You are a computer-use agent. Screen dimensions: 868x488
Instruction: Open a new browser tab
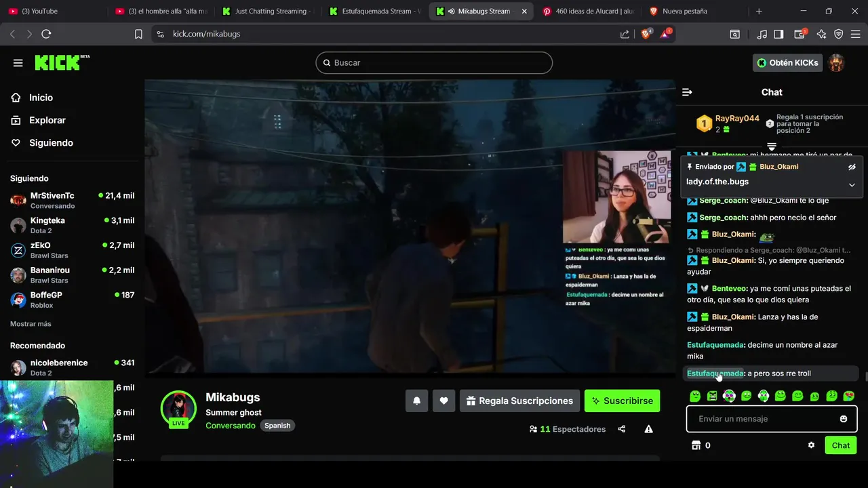coord(759,11)
